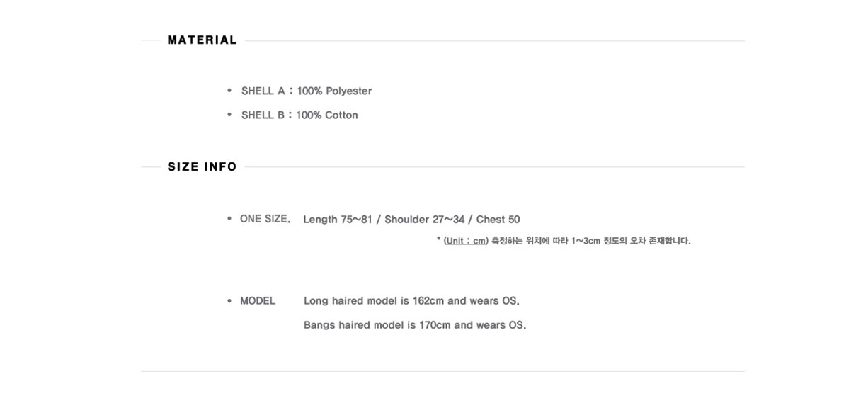Click the MATERIAL section heading
Screen dimensions: 868x408
tap(202, 40)
